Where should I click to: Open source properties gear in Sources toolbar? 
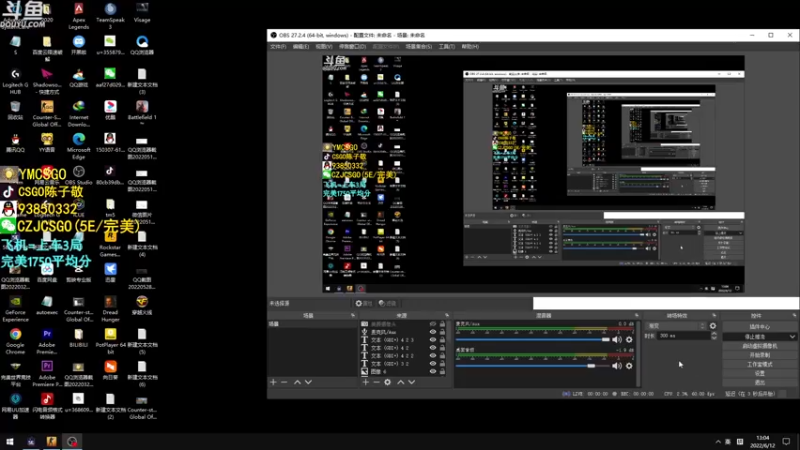388,382
